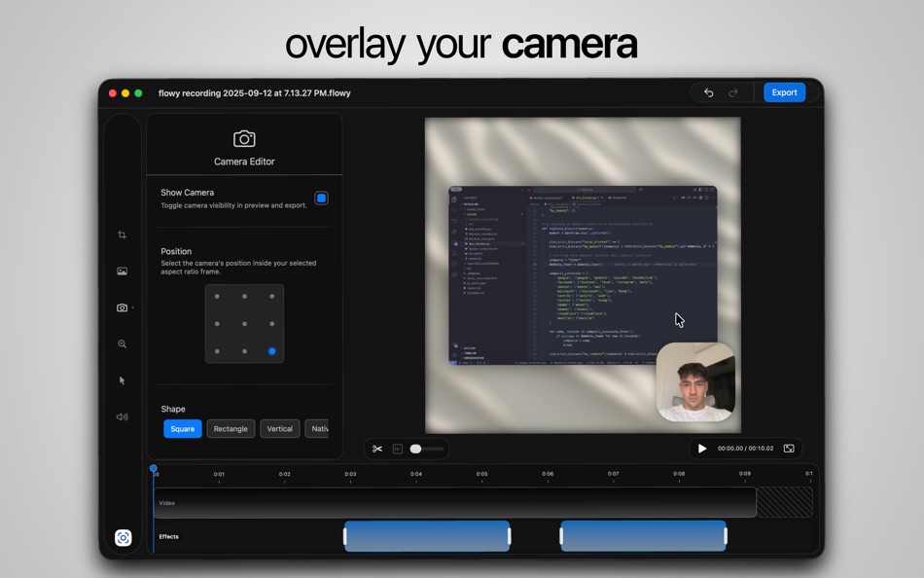Open the Background editor panel

[x=123, y=271]
